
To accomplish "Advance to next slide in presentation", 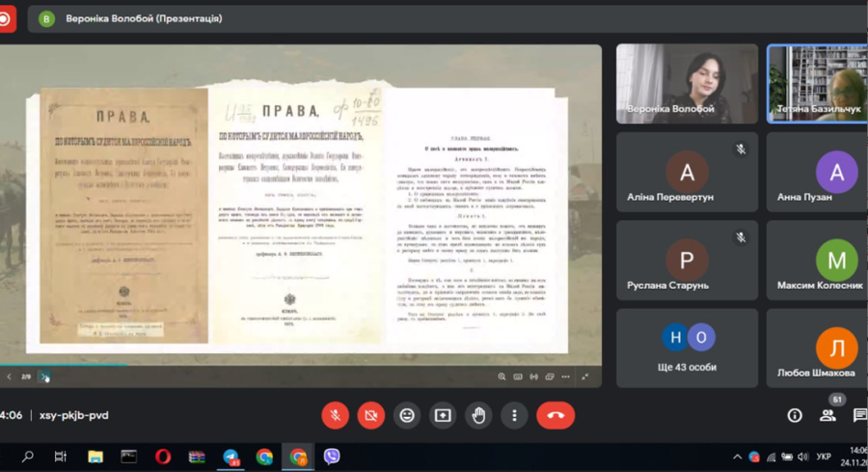I will [x=44, y=376].
